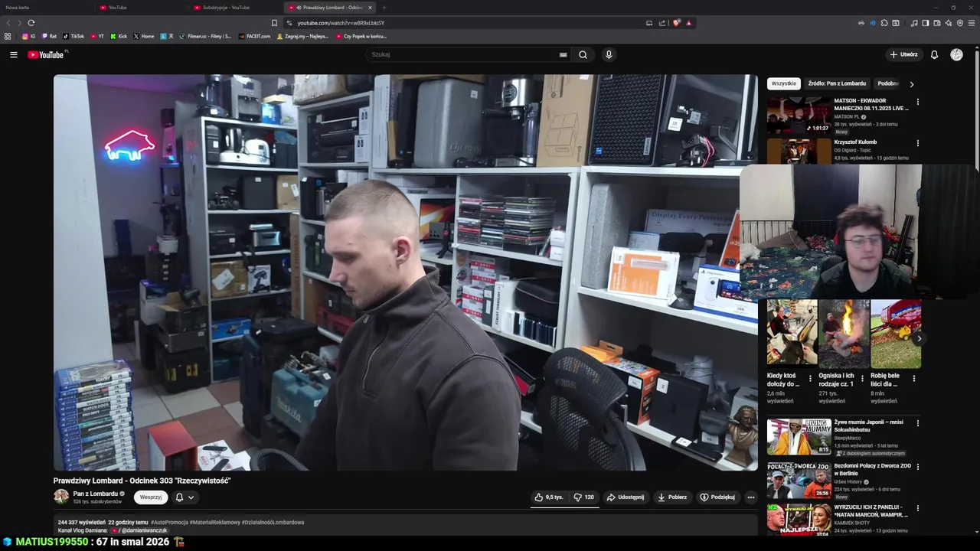Reload the page
This screenshot has width=980, height=551.
click(x=31, y=23)
